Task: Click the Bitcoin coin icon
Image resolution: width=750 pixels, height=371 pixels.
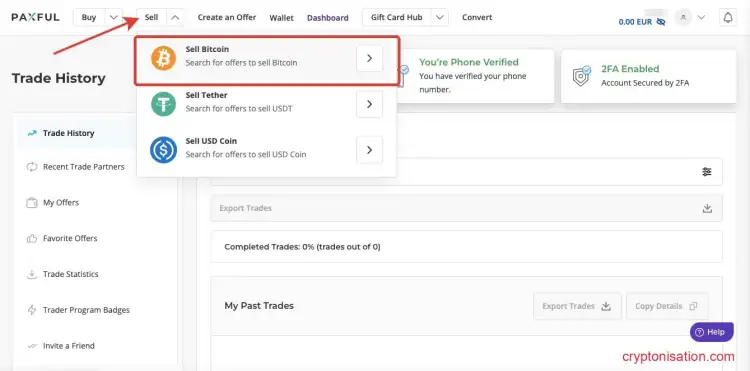Action: 164,58
